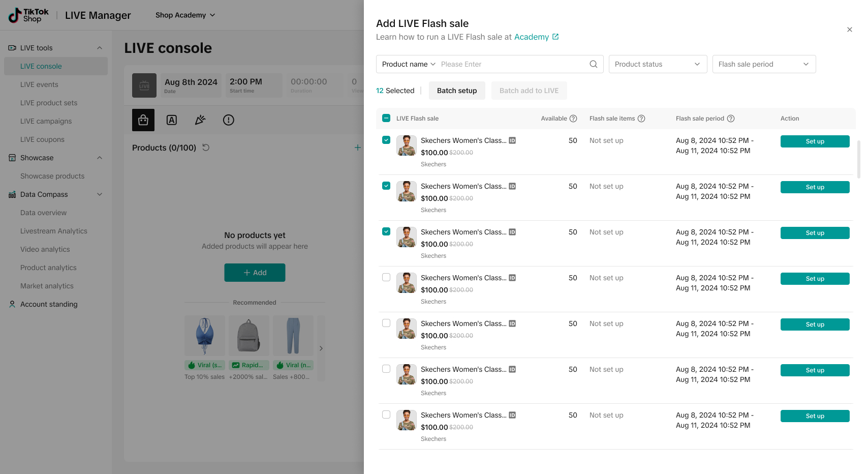Toggle the select-all LIVE Flash sale checkbox
The height and width of the screenshot is (474, 868).
(386, 118)
